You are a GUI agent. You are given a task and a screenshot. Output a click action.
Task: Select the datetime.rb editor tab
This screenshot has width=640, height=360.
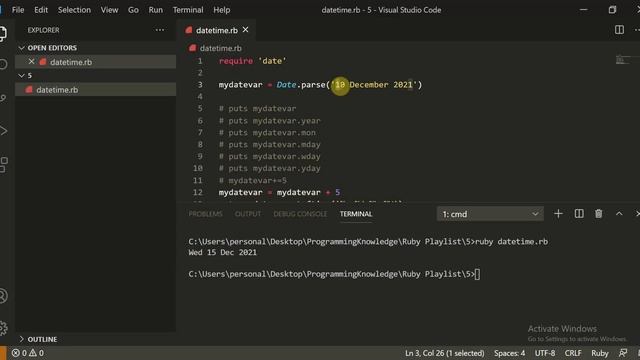[x=216, y=30]
